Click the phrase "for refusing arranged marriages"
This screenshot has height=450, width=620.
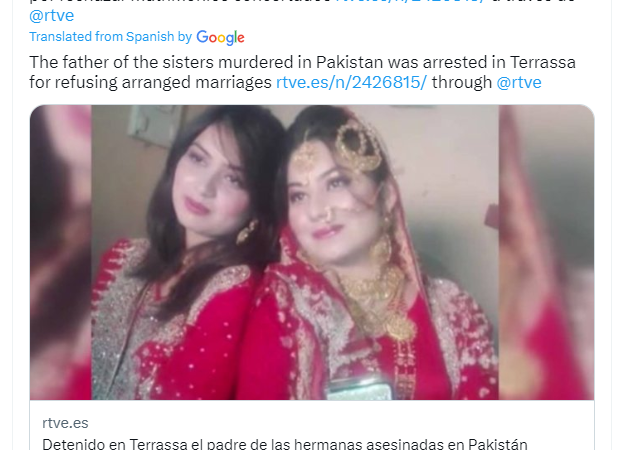(x=150, y=82)
